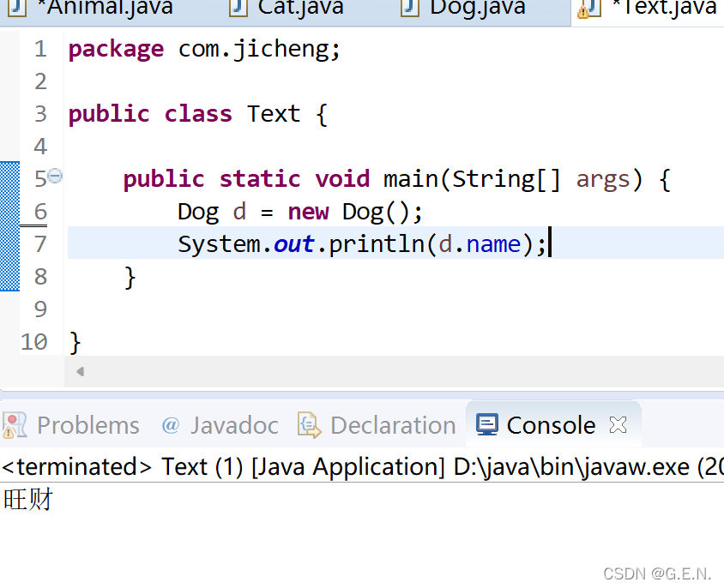Click the Problems view icon
The height and width of the screenshot is (588, 724).
tap(15, 425)
